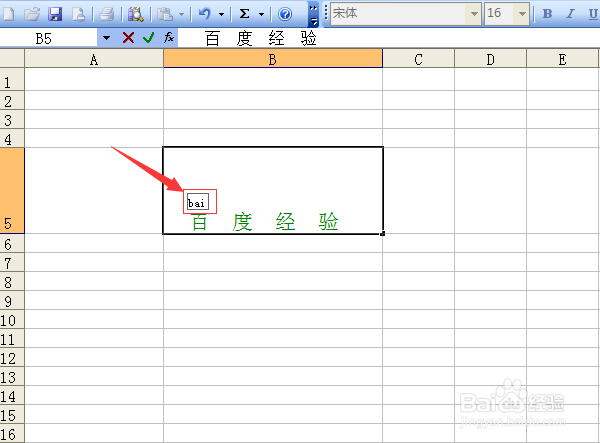Image resolution: width=600 pixels, height=443 pixels.
Task: Save the workbook with the floppy icon
Action: [55, 14]
